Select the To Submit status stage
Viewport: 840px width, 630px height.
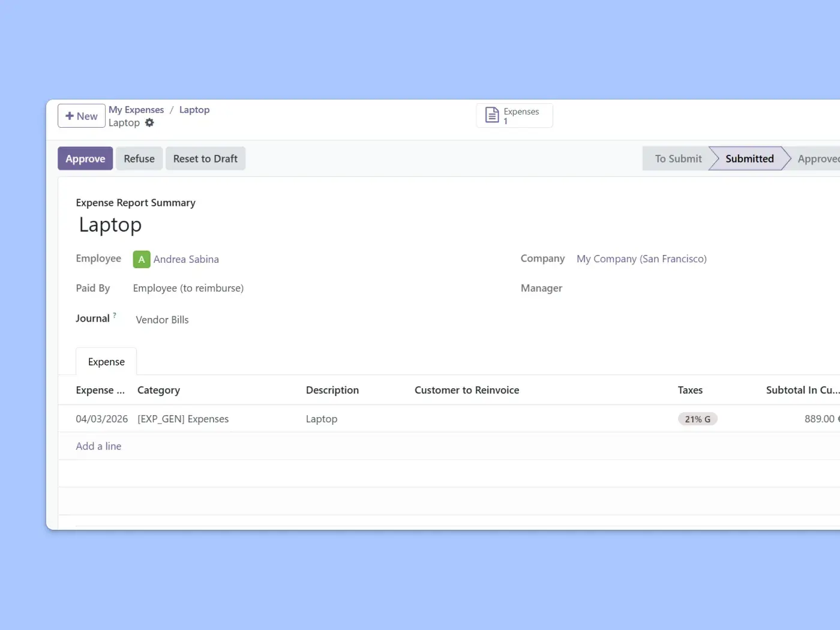(678, 159)
